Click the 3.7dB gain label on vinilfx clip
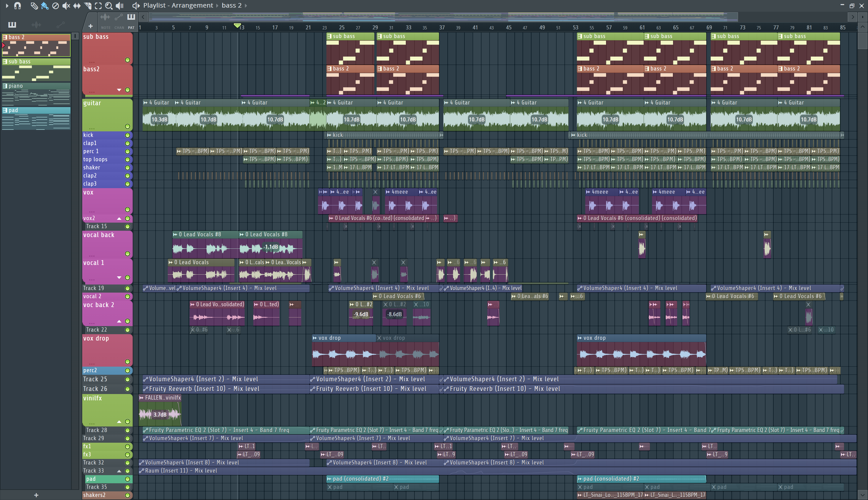The image size is (868, 500). (160, 415)
